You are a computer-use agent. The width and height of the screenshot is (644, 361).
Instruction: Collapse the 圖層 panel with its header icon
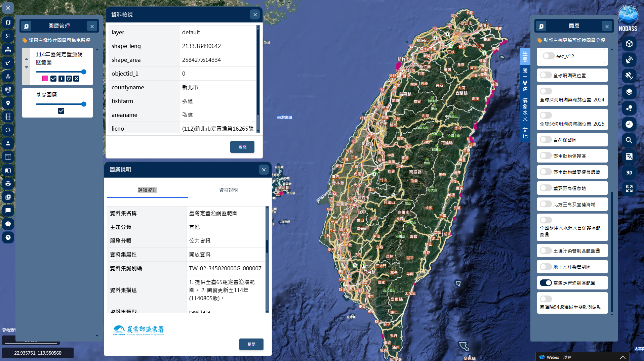(x=541, y=26)
